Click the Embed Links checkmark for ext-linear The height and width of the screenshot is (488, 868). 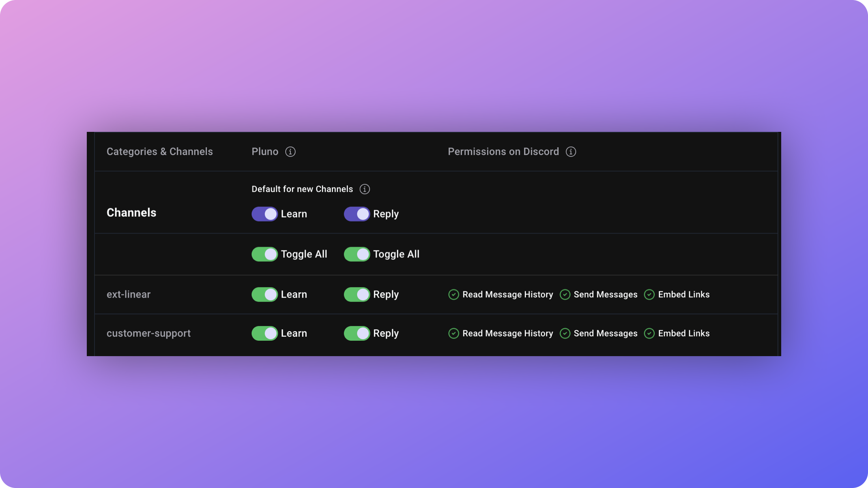[x=649, y=295]
